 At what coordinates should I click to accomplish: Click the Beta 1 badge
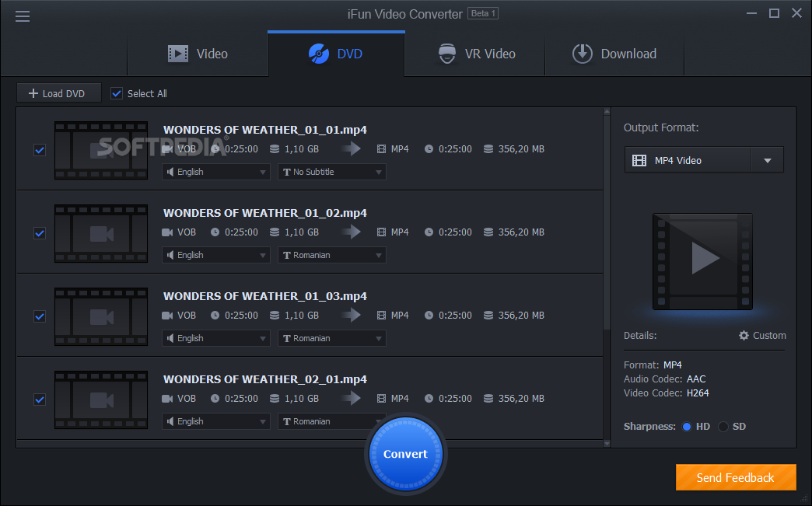pyautogui.click(x=483, y=13)
